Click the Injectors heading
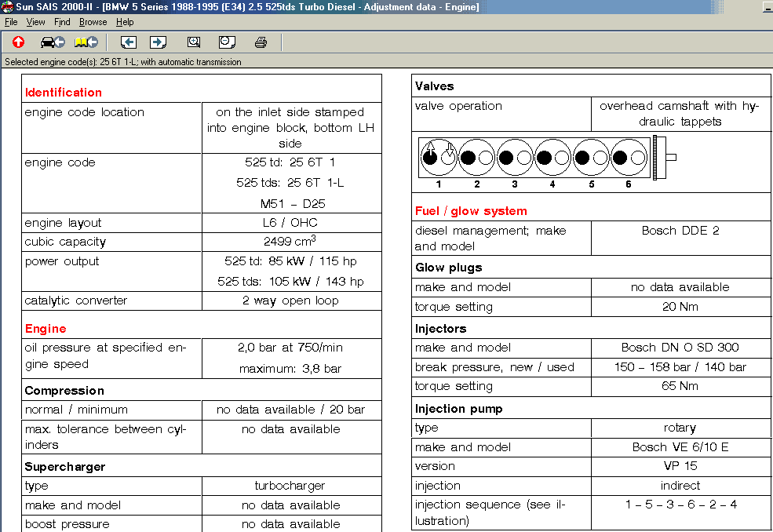Viewport: 773px width, 532px height. click(x=441, y=328)
